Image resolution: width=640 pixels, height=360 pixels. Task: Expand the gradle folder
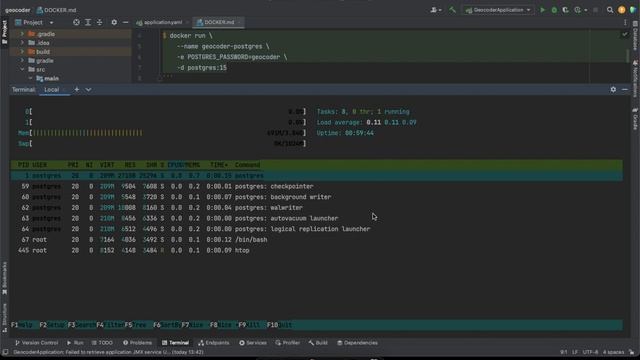pos(22,60)
